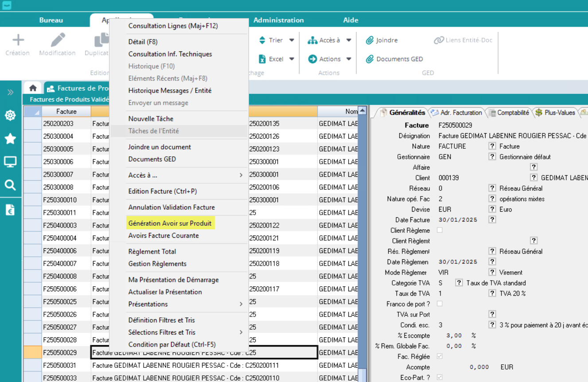Switch to the Administration ribbon tab
The width and height of the screenshot is (588, 382).
(x=279, y=20)
